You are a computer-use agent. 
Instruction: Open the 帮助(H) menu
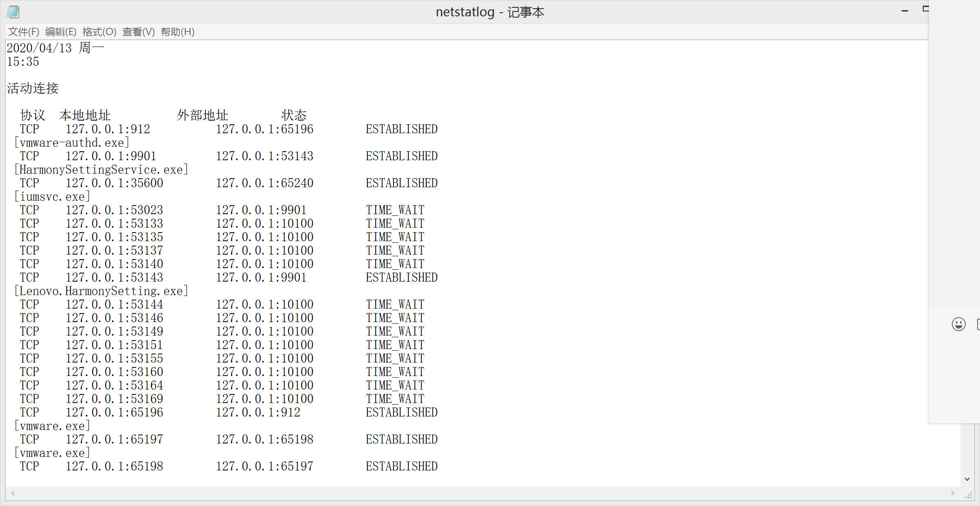(178, 31)
